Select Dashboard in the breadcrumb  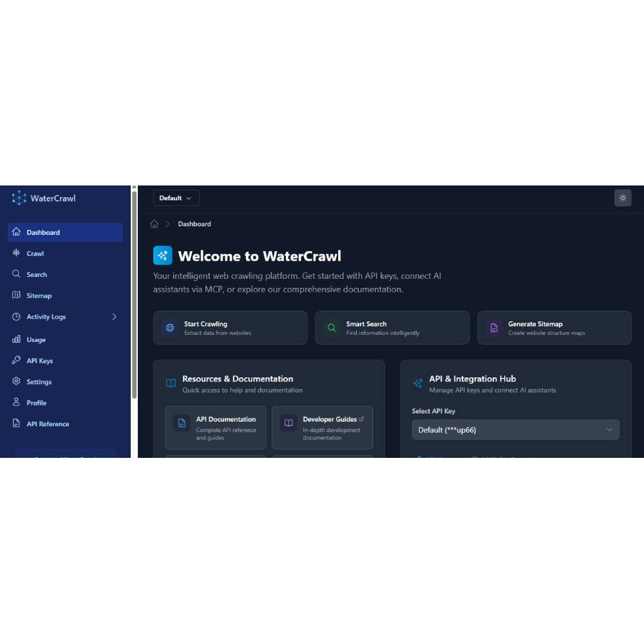(x=194, y=223)
